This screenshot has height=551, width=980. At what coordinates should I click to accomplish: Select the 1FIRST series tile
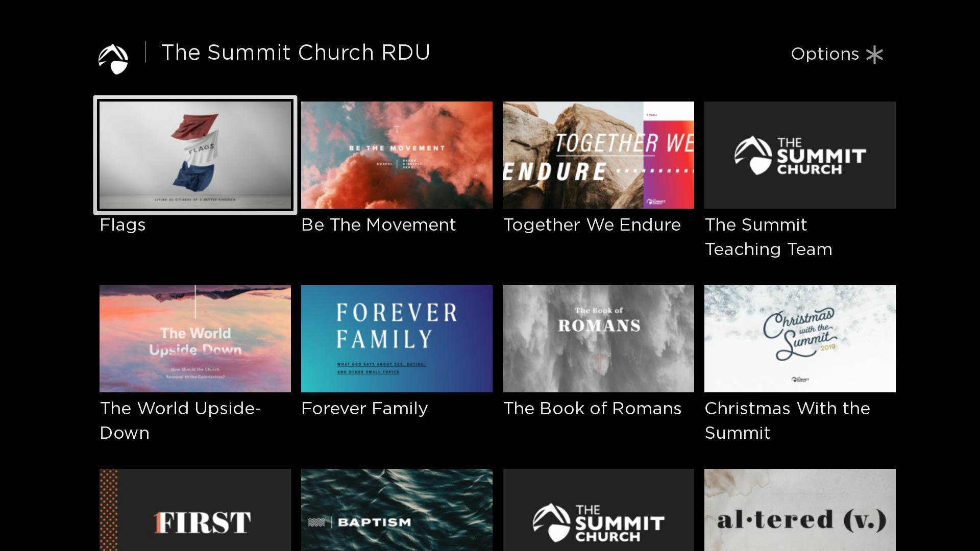tap(195, 510)
